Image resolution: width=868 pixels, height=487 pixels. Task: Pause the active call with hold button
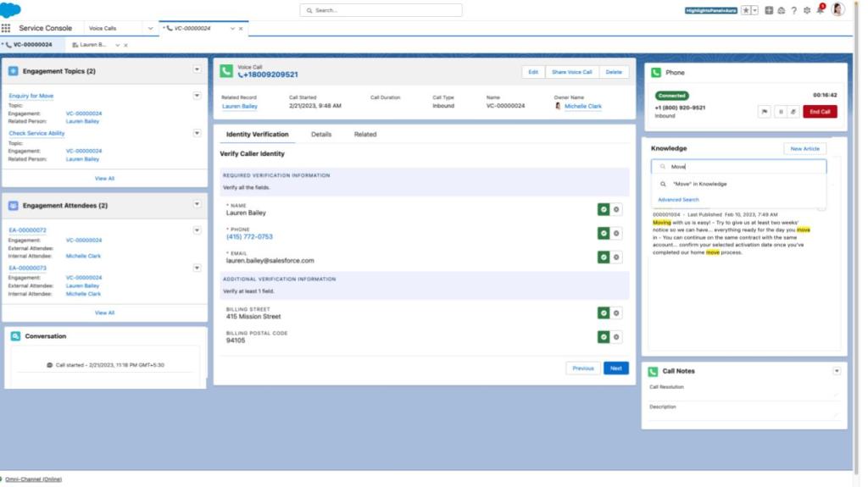coord(779,112)
